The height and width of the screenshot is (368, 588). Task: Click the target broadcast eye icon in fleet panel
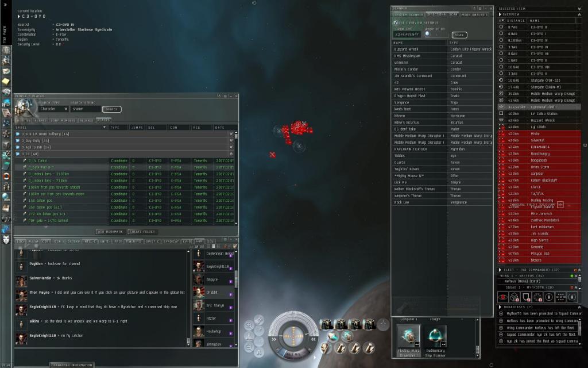pyautogui.click(x=504, y=297)
